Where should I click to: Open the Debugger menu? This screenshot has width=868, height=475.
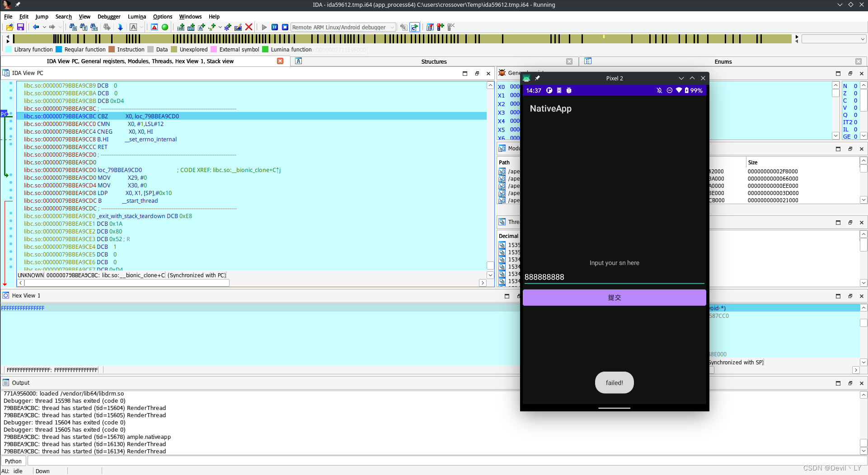pos(109,16)
